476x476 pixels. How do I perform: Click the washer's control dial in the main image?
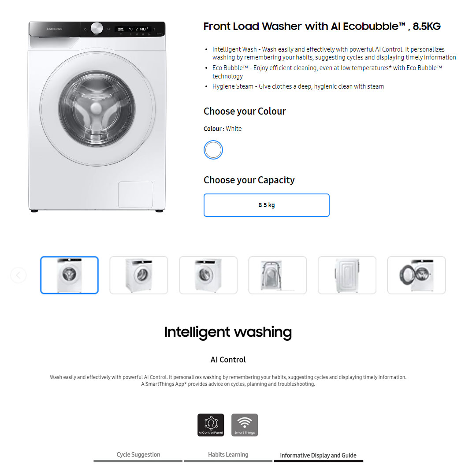click(x=97, y=28)
